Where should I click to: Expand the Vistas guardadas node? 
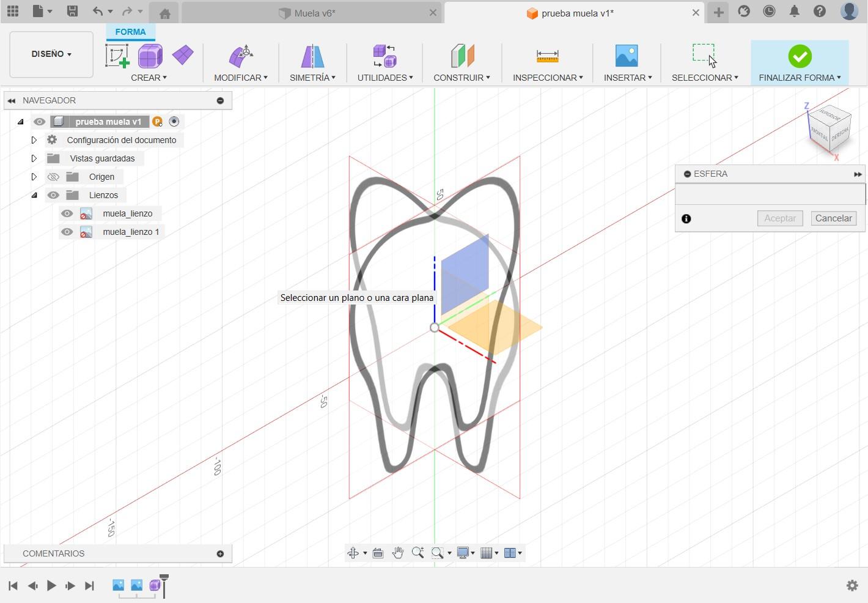34,158
